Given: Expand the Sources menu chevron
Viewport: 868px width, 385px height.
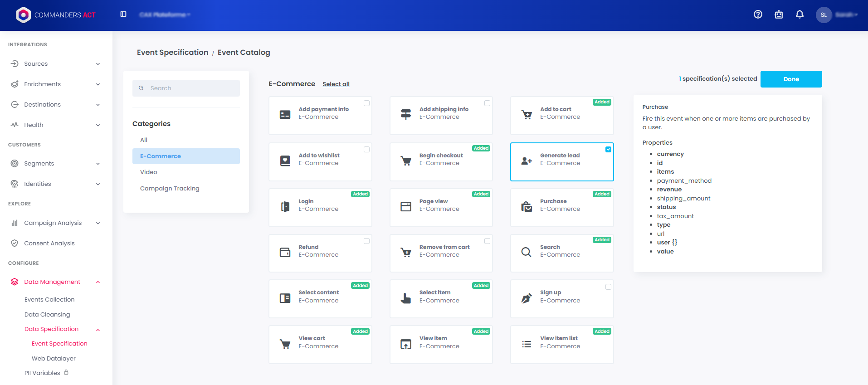Looking at the screenshot, I should coord(98,64).
